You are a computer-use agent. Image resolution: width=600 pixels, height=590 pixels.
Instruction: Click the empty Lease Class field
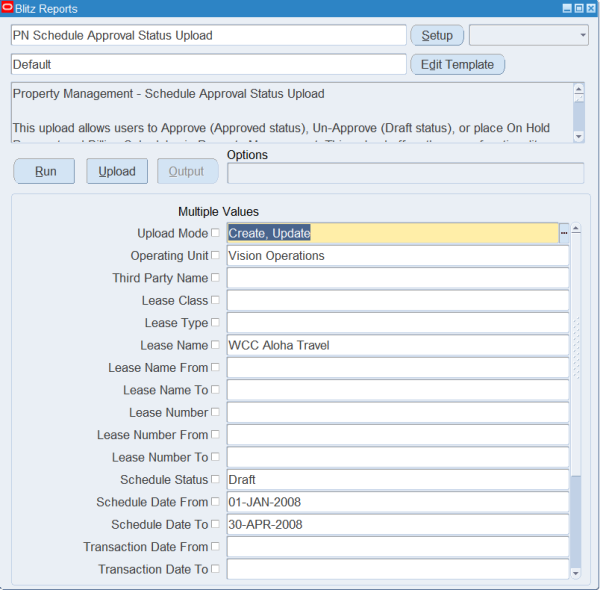click(398, 300)
